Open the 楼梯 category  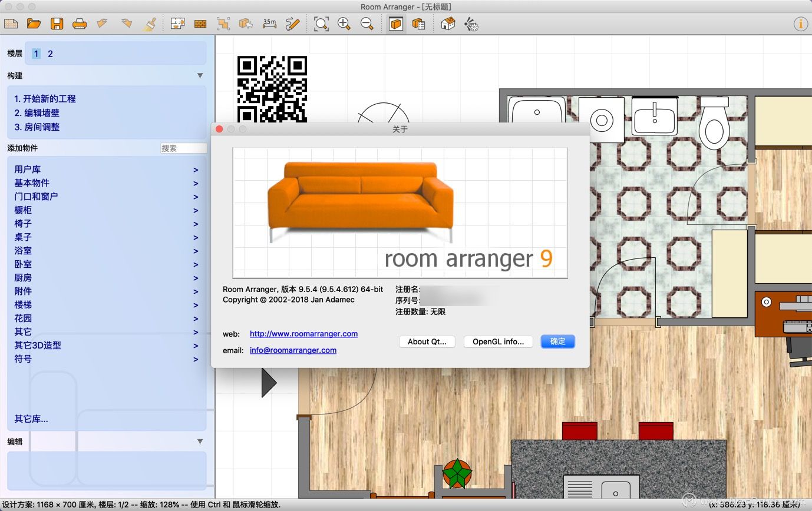point(107,304)
